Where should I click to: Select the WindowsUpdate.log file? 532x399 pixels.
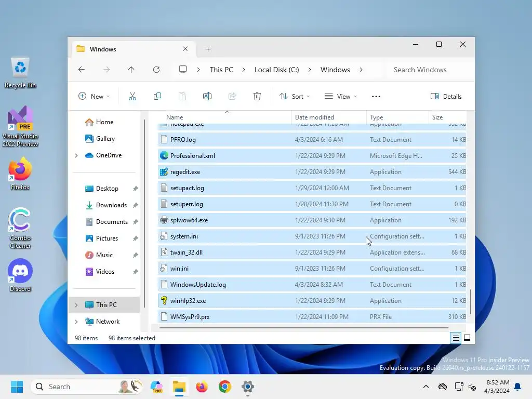[312, 285]
